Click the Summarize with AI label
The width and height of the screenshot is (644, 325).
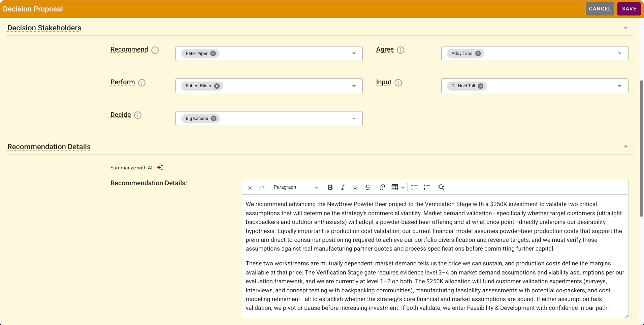click(x=131, y=168)
